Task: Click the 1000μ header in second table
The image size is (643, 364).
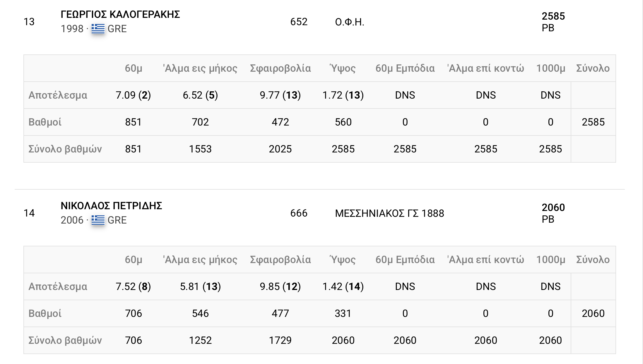Action: pyautogui.click(x=550, y=260)
